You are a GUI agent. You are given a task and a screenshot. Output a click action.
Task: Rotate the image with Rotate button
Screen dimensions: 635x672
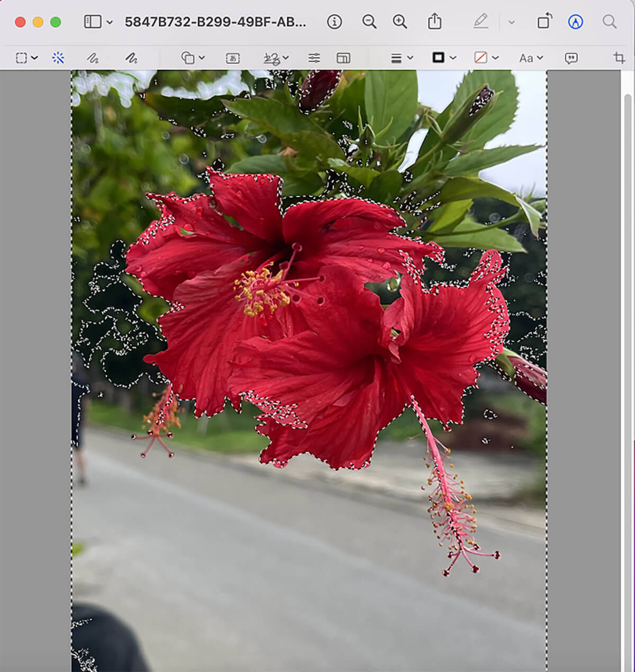[544, 22]
